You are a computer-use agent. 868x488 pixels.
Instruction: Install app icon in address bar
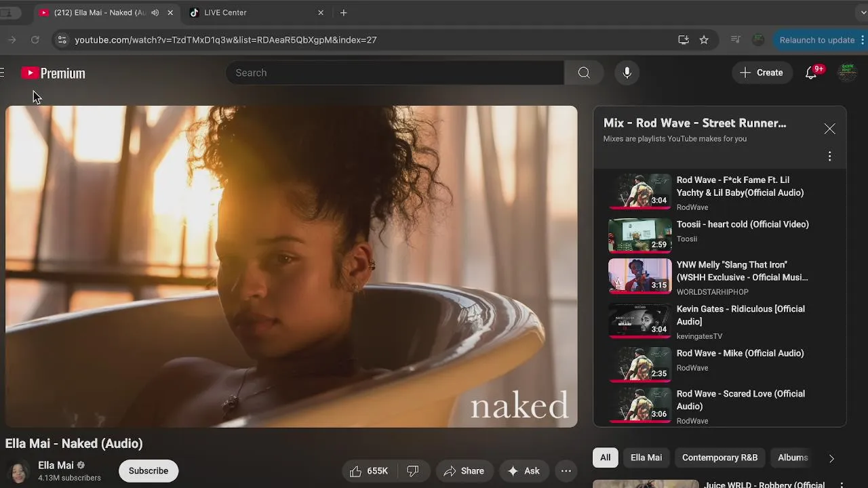click(684, 40)
